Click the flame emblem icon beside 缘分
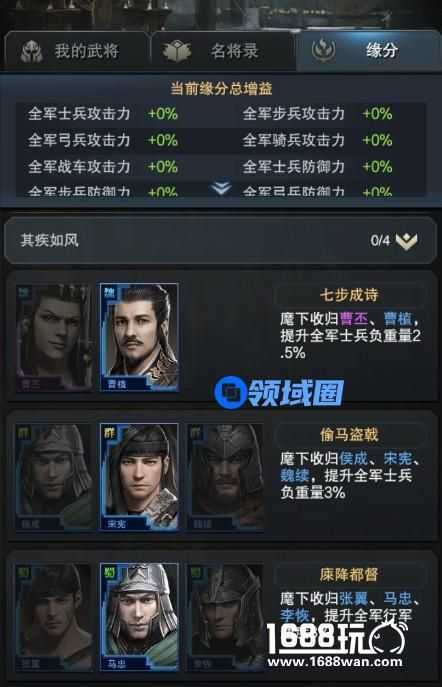 click(324, 50)
